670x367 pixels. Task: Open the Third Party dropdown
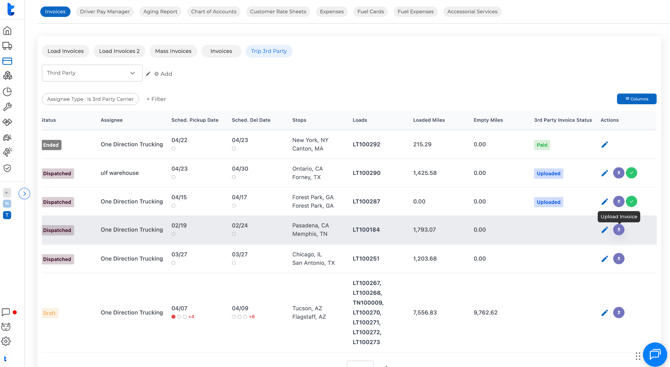click(x=92, y=73)
